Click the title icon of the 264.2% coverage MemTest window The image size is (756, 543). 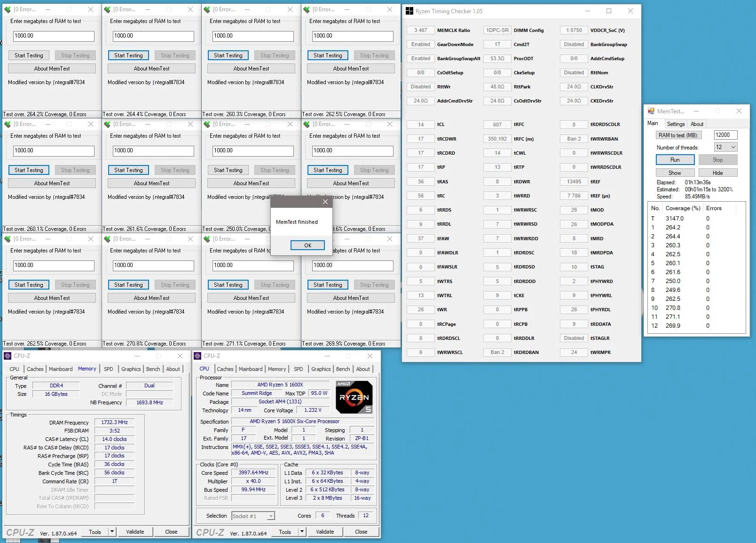(8, 9)
